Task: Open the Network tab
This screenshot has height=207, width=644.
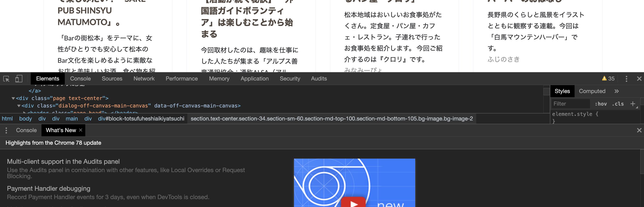Action: 144,79
